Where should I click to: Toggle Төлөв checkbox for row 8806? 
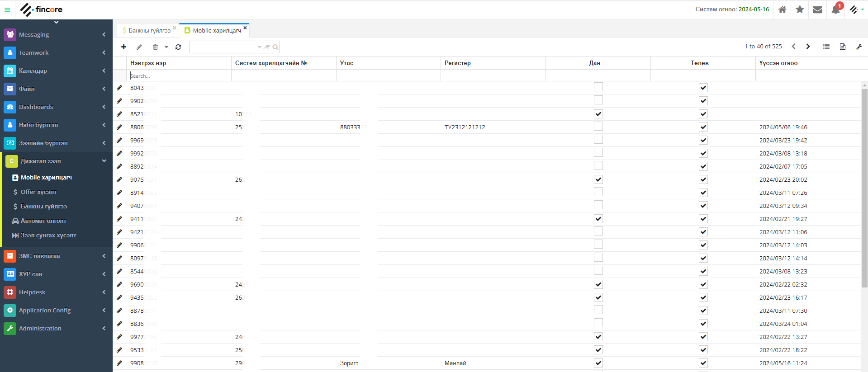coord(703,127)
